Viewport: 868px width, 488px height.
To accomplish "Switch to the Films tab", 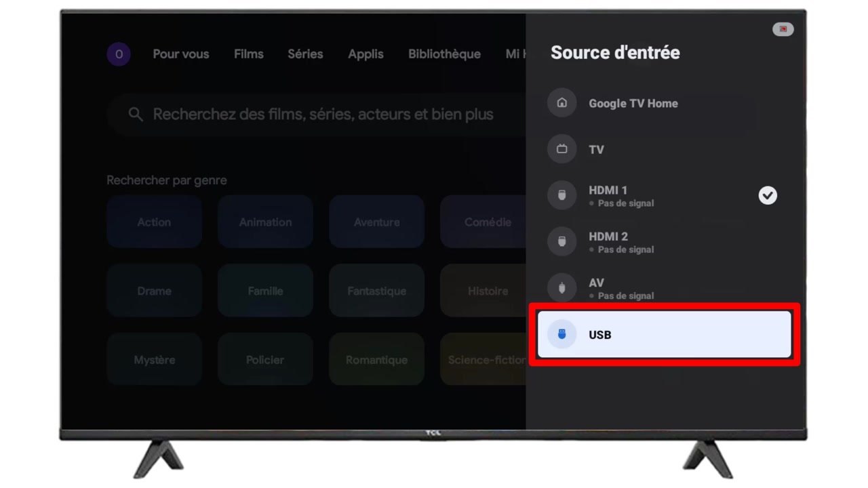I will pos(249,54).
